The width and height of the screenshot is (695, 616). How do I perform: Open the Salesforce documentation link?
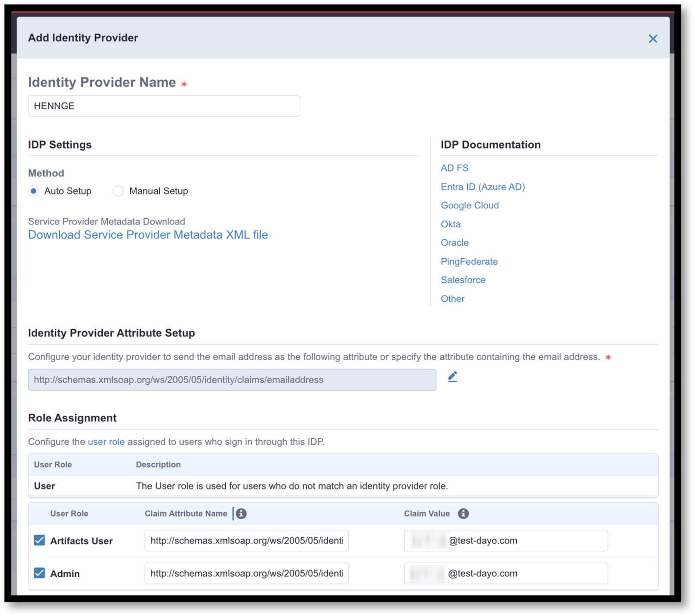pyautogui.click(x=463, y=280)
